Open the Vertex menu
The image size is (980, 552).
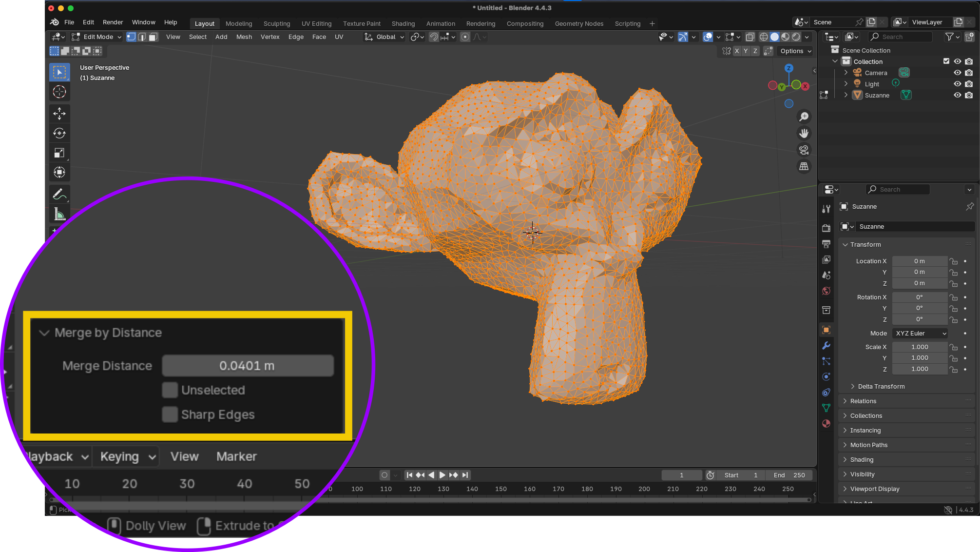pyautogui.click(x=270, y=37)
